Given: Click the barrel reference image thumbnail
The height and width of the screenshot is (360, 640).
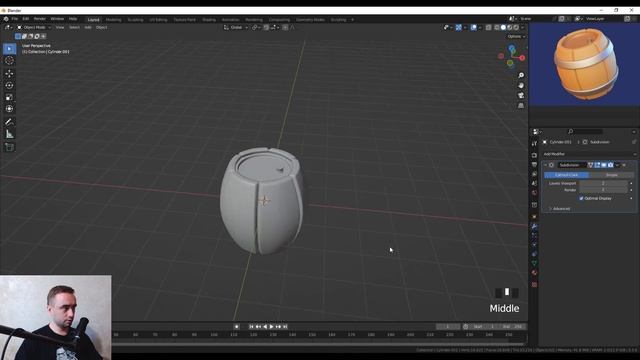Looking at the screenshot, I should pos(584,64).
